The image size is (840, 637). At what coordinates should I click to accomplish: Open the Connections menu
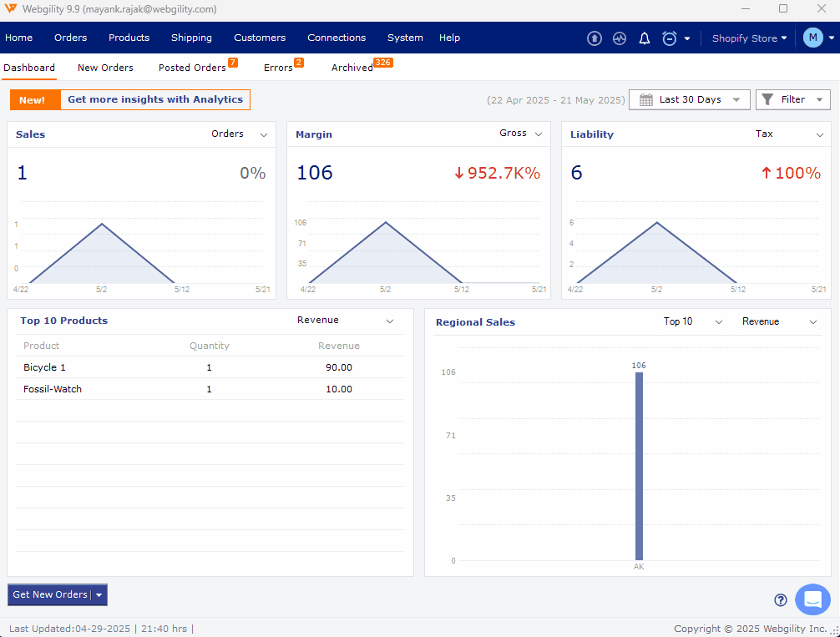(x=337, y=38)
